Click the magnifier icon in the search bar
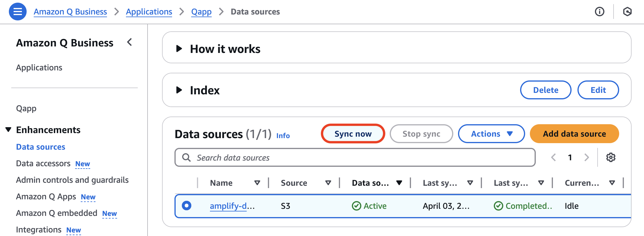 coord(186,157)
